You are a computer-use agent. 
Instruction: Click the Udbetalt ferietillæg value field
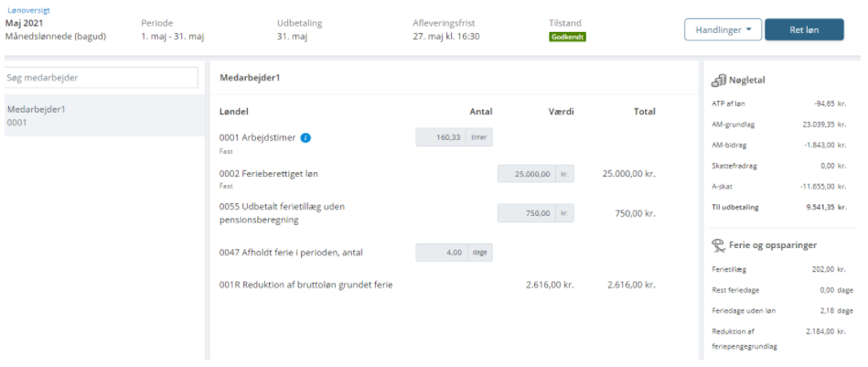point(525,212)
